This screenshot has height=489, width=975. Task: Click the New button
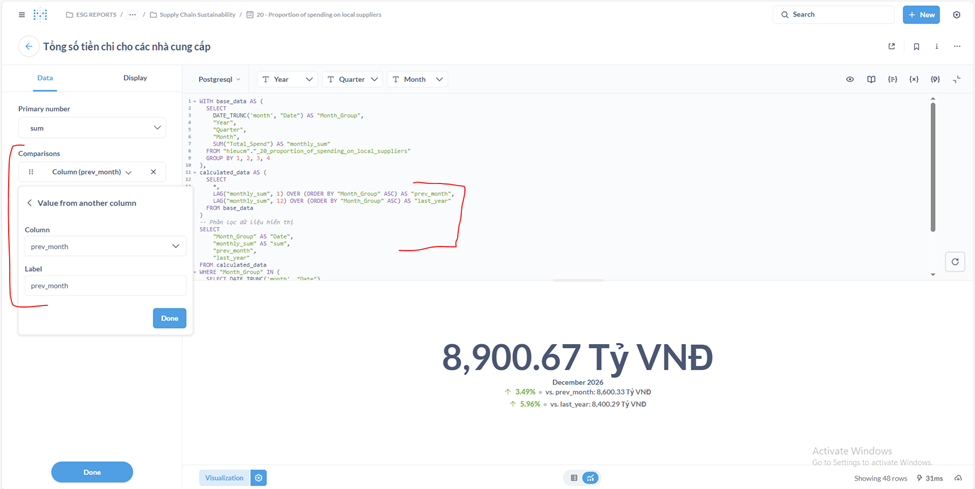921,15
